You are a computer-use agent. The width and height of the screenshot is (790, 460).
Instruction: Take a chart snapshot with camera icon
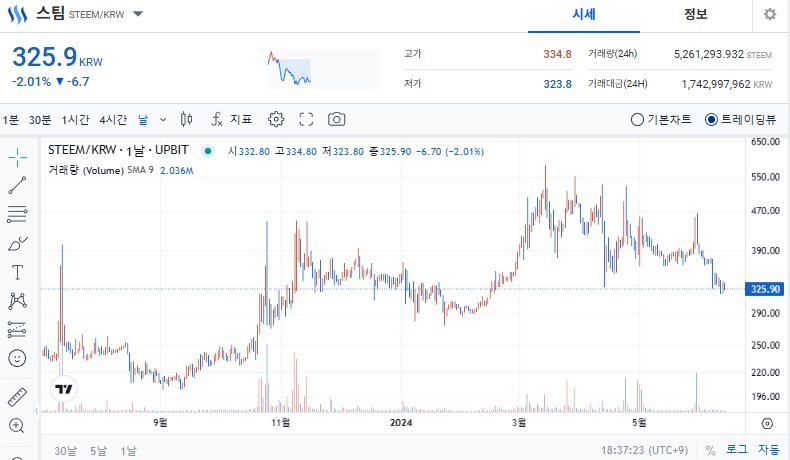337,119
